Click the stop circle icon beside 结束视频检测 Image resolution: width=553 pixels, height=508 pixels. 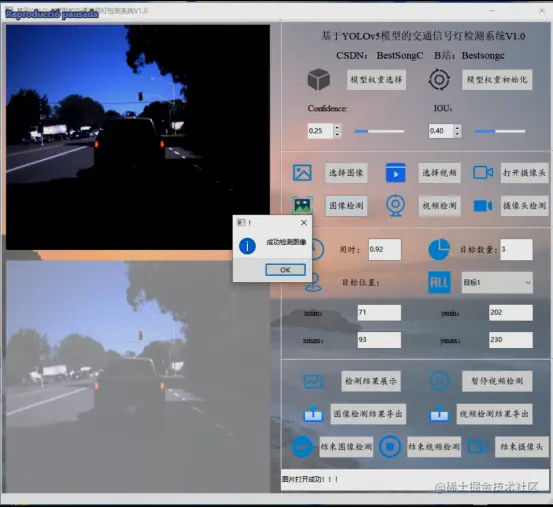[x=390, y=447]
